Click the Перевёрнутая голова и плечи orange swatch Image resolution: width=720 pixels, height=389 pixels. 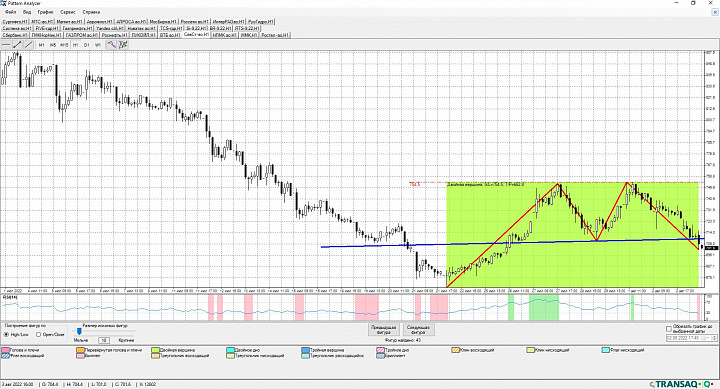click(80, 350)
